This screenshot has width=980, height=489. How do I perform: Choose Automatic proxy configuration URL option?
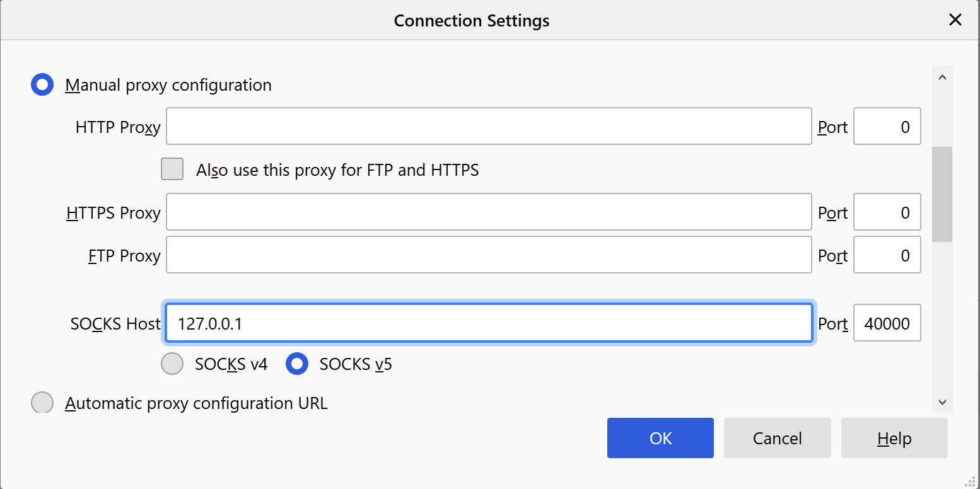click(42, 402)
